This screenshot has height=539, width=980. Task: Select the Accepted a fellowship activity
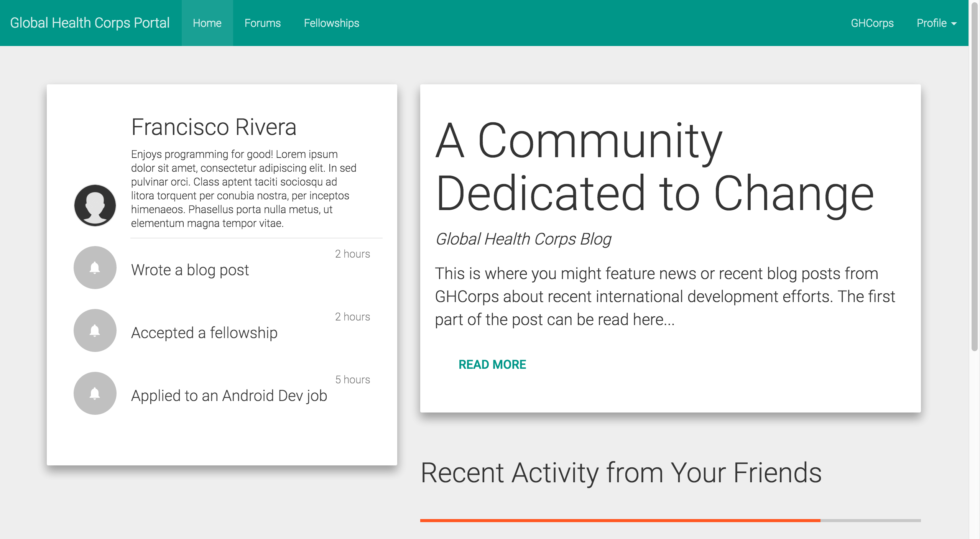click(x=204, y=333)
